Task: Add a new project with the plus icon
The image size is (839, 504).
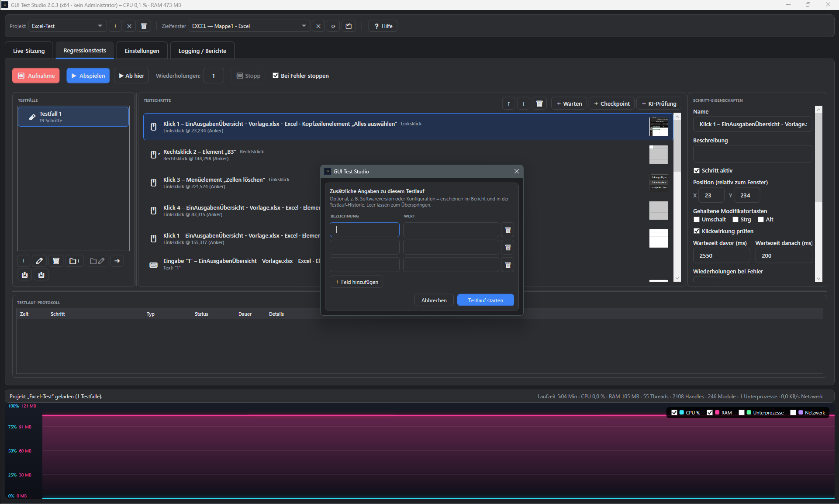Action: click(x=115, y=26)
